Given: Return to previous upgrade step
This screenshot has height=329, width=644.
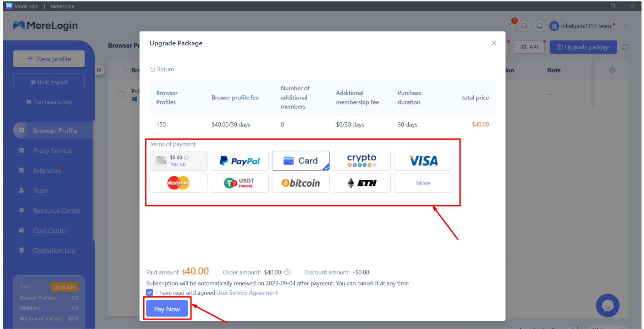Looking at the screenshot, I should (162, 69).
